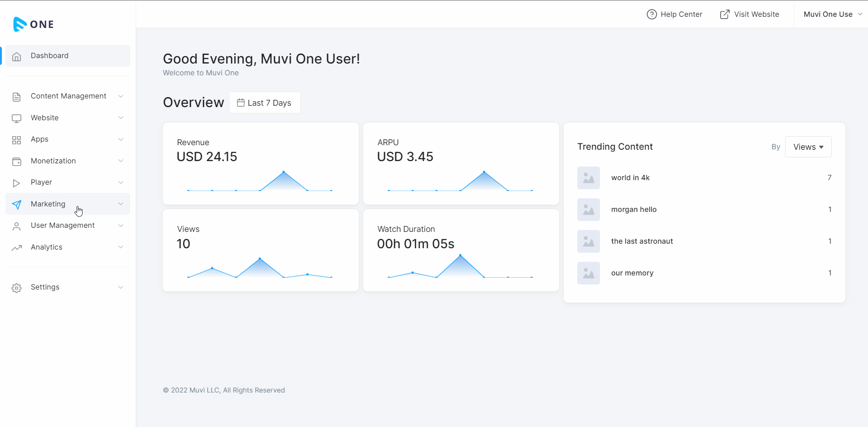This screenshot has height=427, width=868.
Task: Click the Dashboard home icon
Action: [17, 56]
